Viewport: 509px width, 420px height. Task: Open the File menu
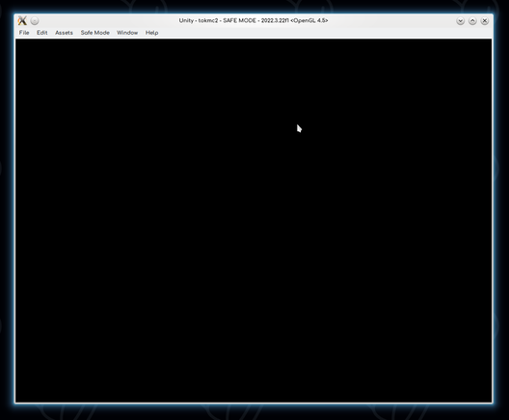(24, 33)
